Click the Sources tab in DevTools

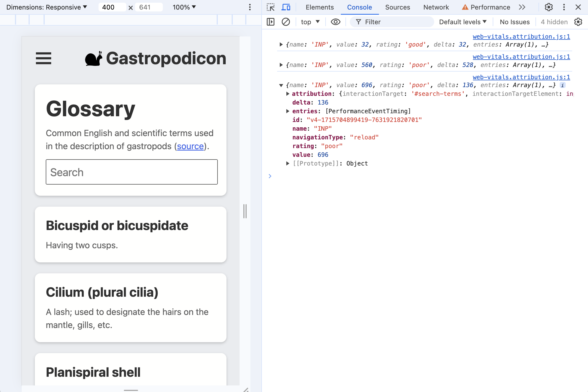pyautogui.click(x=397, y=7)
